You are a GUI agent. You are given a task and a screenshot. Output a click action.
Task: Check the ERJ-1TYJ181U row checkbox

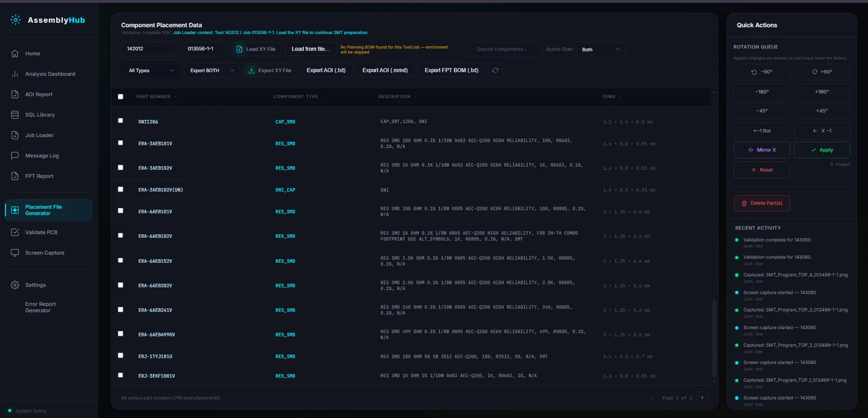[120, 355]
